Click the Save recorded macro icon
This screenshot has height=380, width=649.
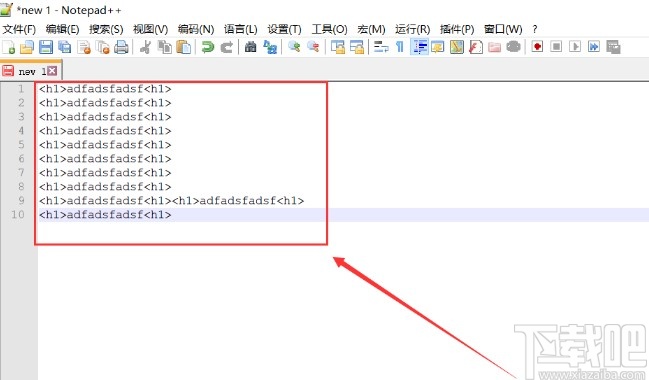[613, 47]
